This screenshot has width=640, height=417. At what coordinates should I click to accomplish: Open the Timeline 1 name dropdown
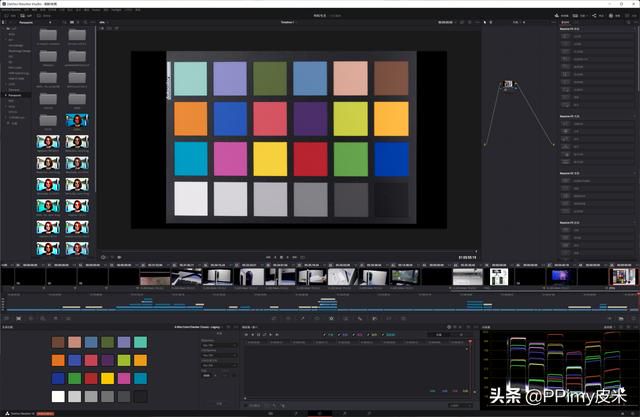click(x=288, y=22)
